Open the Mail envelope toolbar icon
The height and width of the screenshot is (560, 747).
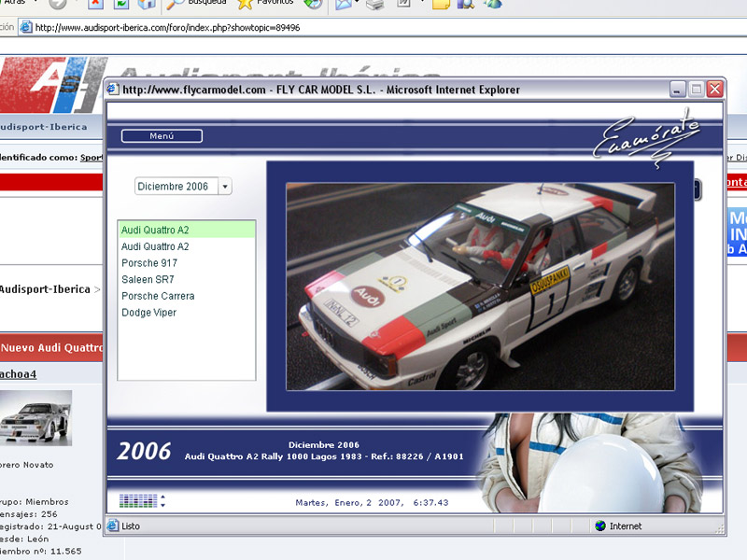[343, 4]
